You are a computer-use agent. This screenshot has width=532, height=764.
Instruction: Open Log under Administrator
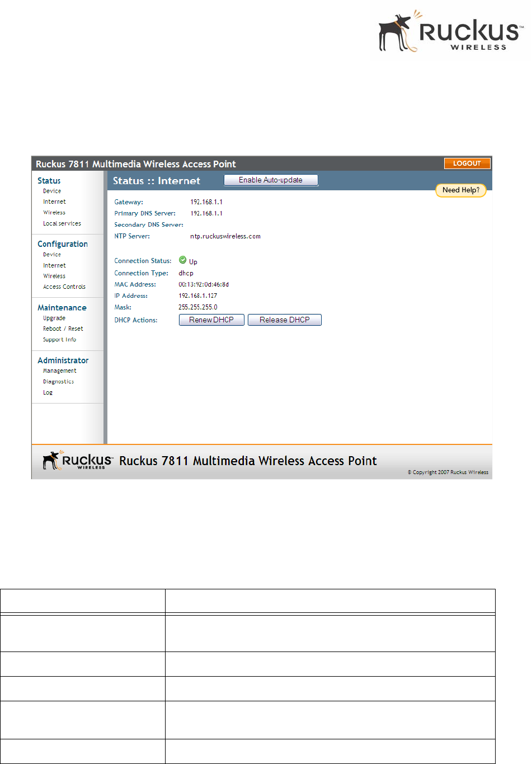click(x=48, y=392)
